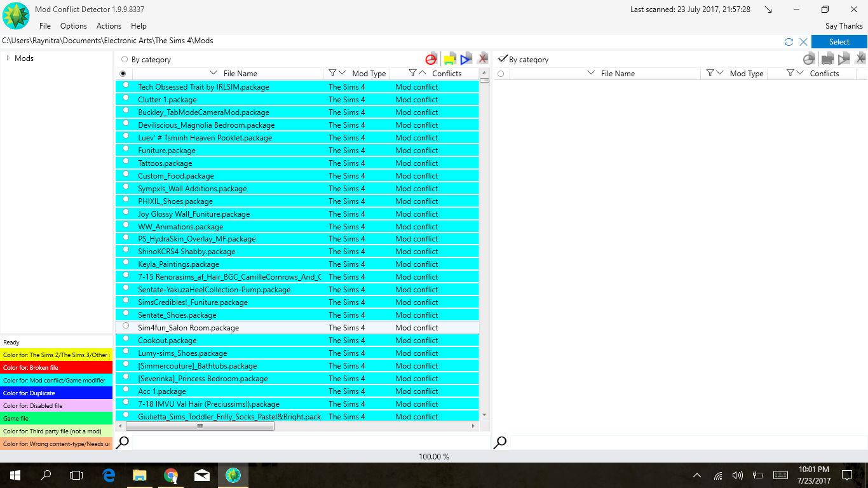This screenshot has width=868, height=488.
Task: Click the yellow move-file icon in left panel
Action: coord(449,59)
